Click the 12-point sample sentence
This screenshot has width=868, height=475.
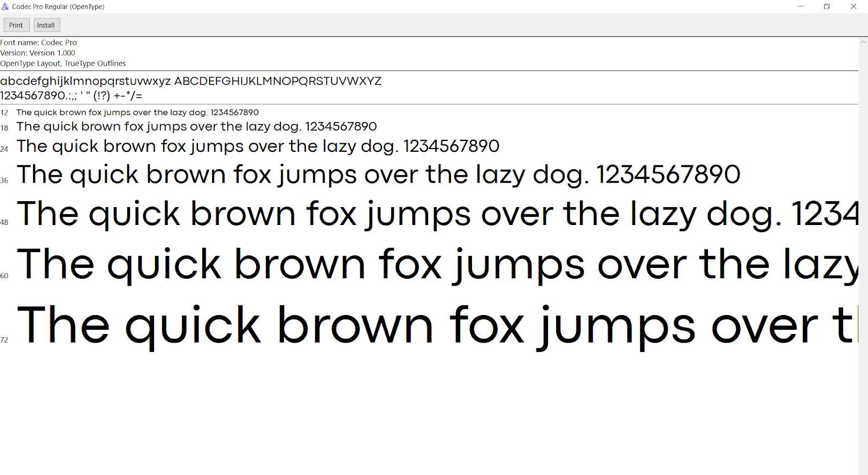click(x=138, y=112)
